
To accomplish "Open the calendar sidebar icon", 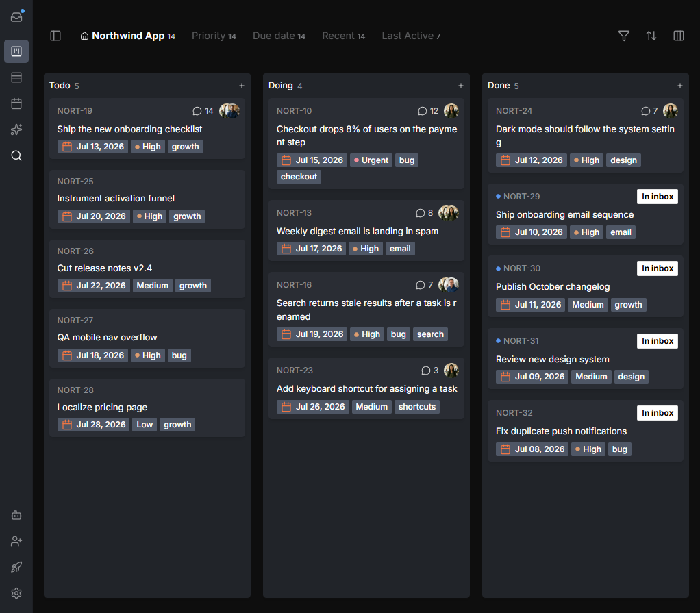I will click(x=16, y=103).
